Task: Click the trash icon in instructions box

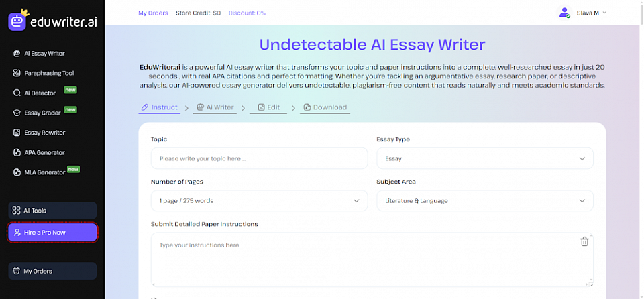Action: coord(584,241)
